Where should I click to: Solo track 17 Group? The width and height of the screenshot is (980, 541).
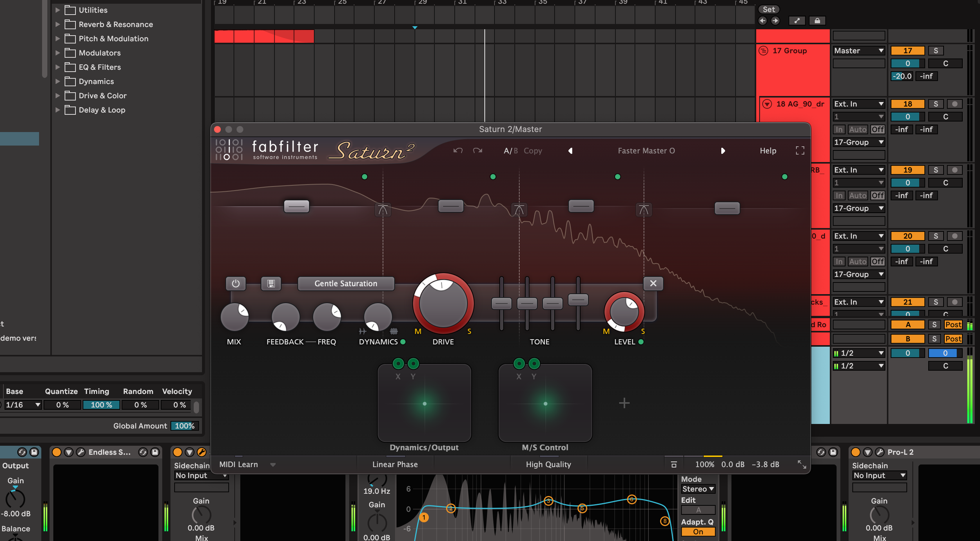936,51
